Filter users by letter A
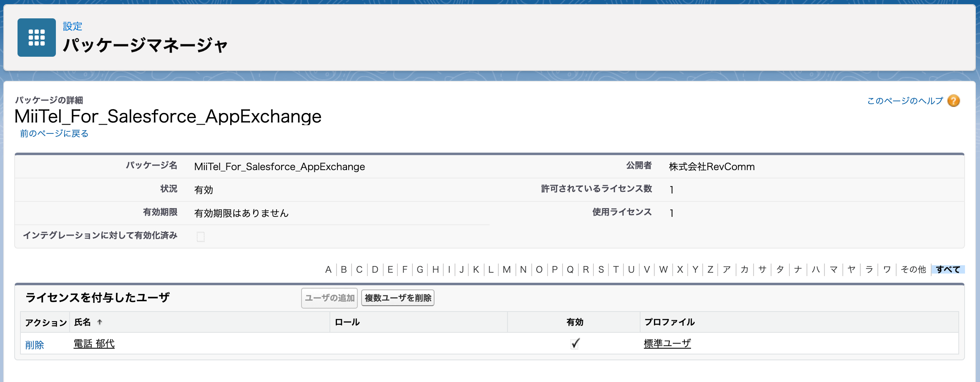This screenshot has height=382, width=980. [329, 269]
